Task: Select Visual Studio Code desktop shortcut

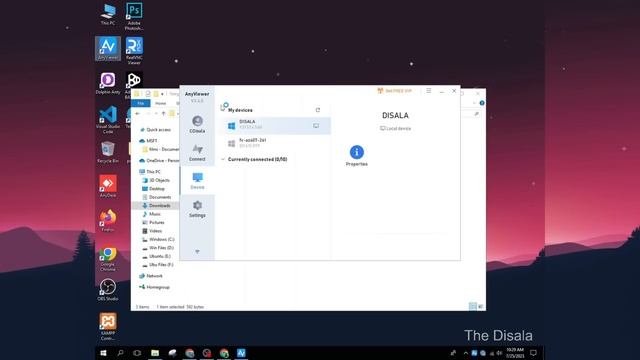Action: pyautogui.click(x=108, y=120)
